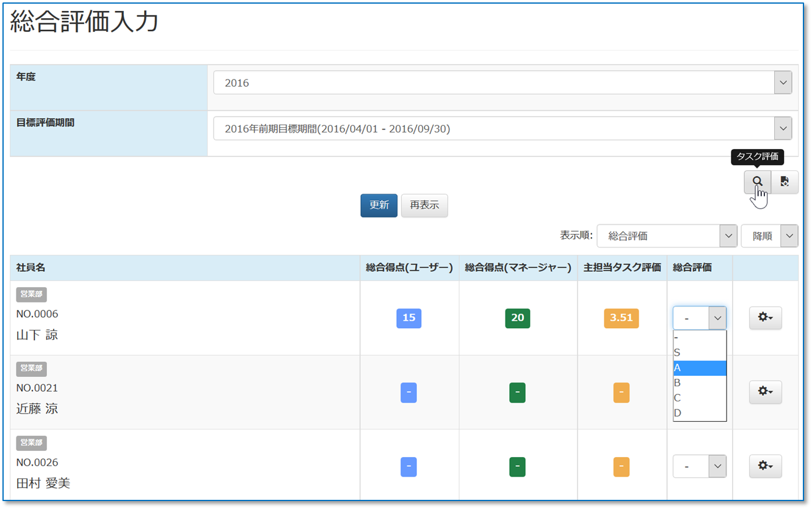Click the 年度 field label

(x=26, y=76)
